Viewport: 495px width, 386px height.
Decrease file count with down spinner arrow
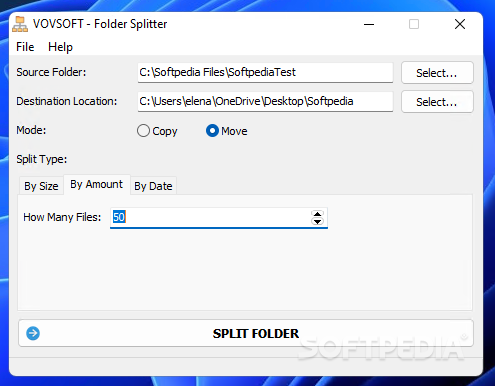coord(317,221)
